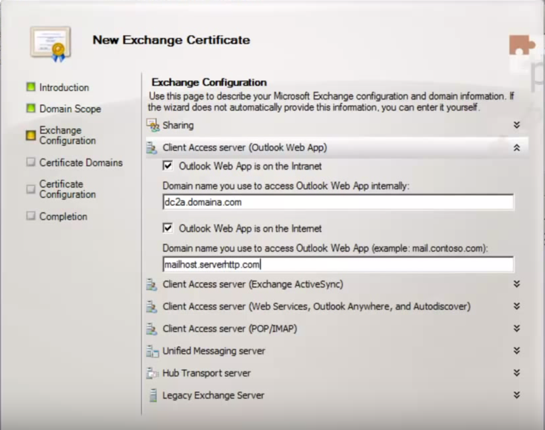Click the green Domain Scope step indicator

[x=31, y=108]
